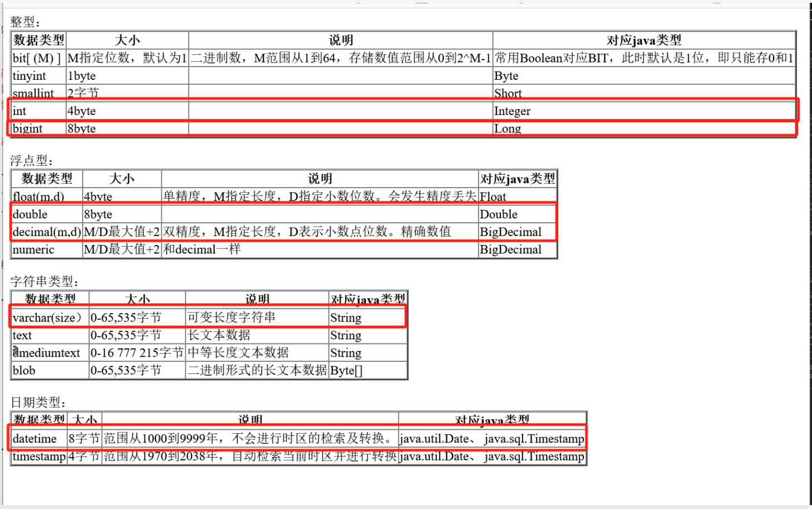This screenshot has height=509, width=812.
Task: Click '8byte' in the double row
Action: 122,214
